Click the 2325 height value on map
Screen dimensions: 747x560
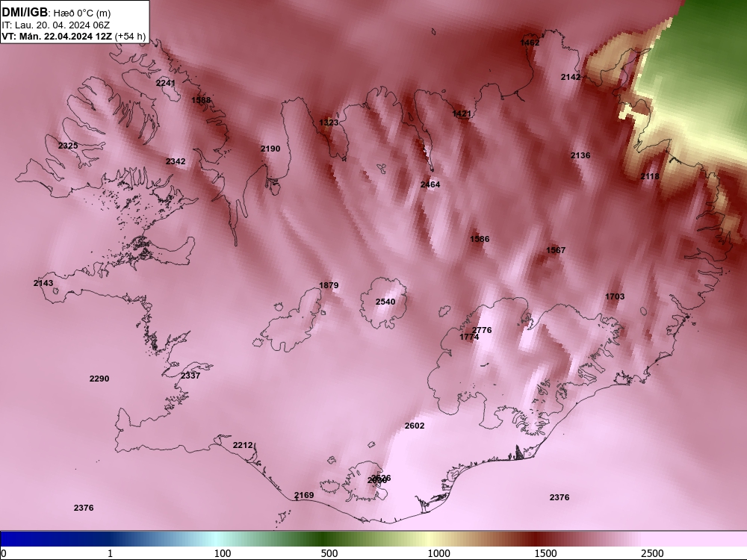point(68,146)
